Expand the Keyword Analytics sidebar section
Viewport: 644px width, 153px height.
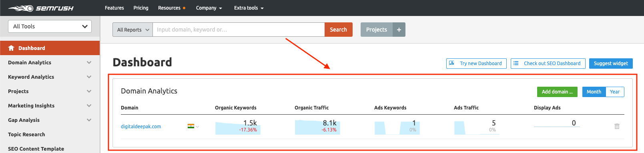(89, 77)
